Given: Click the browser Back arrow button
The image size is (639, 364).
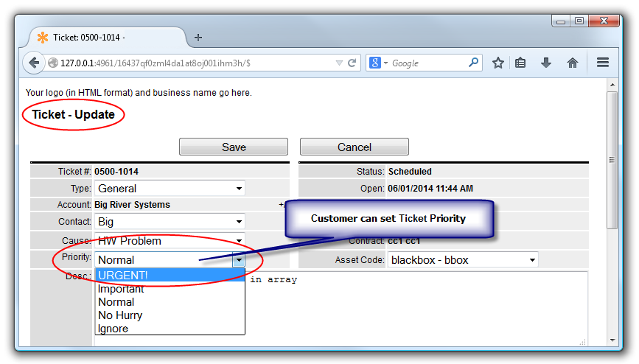Looking at the screenshot, I should coord(34,63).
